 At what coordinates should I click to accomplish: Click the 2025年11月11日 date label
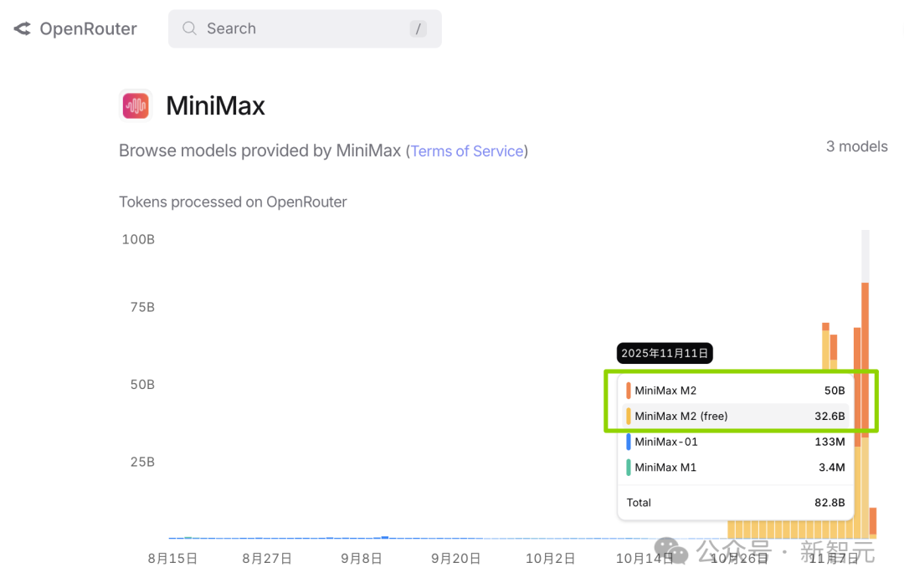pos(665,353)
